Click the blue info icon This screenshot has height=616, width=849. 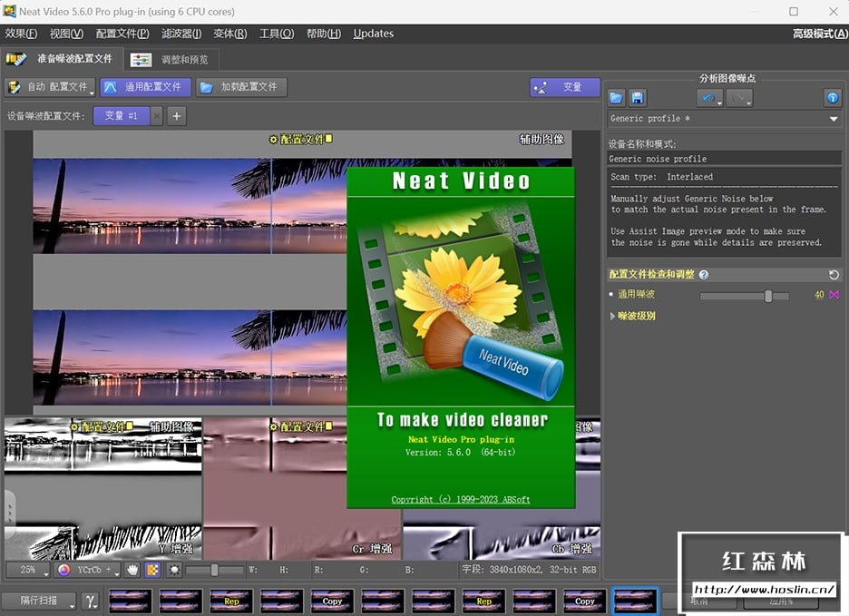[832, 98]
